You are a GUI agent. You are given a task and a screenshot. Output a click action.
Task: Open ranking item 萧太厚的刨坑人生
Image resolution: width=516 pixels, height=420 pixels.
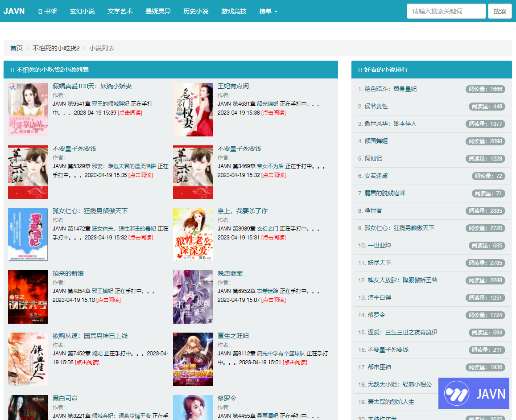point(391,402)
